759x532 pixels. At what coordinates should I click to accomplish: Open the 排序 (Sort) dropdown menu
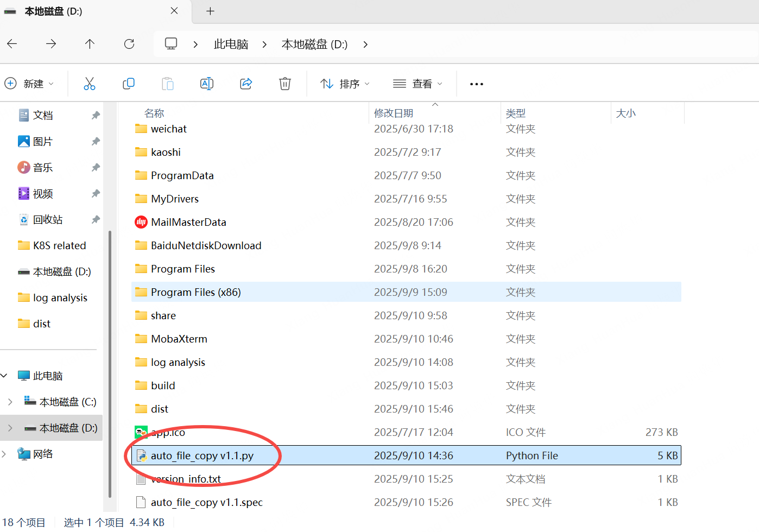[x=345, y=84]
